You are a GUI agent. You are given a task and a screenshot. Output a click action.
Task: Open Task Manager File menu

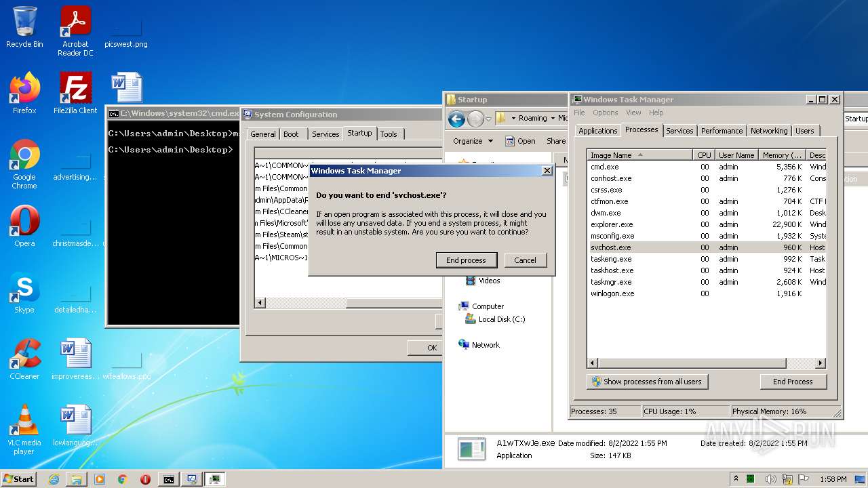579,113
